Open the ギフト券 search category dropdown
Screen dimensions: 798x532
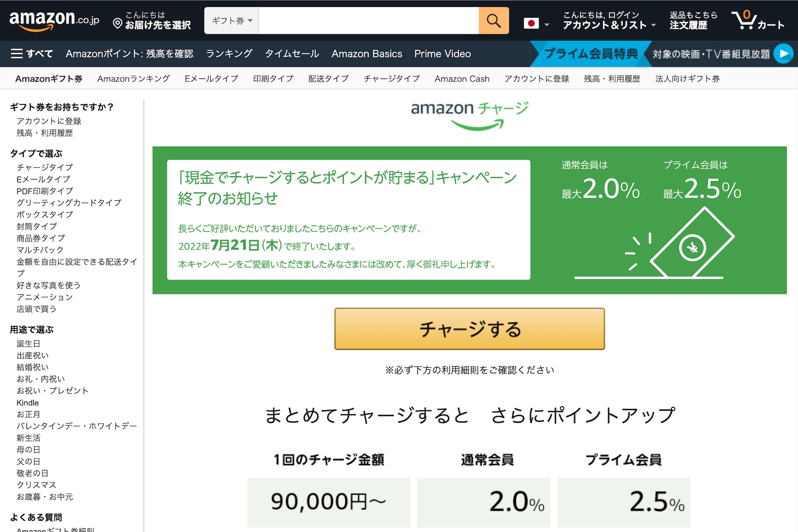[231, 20]
